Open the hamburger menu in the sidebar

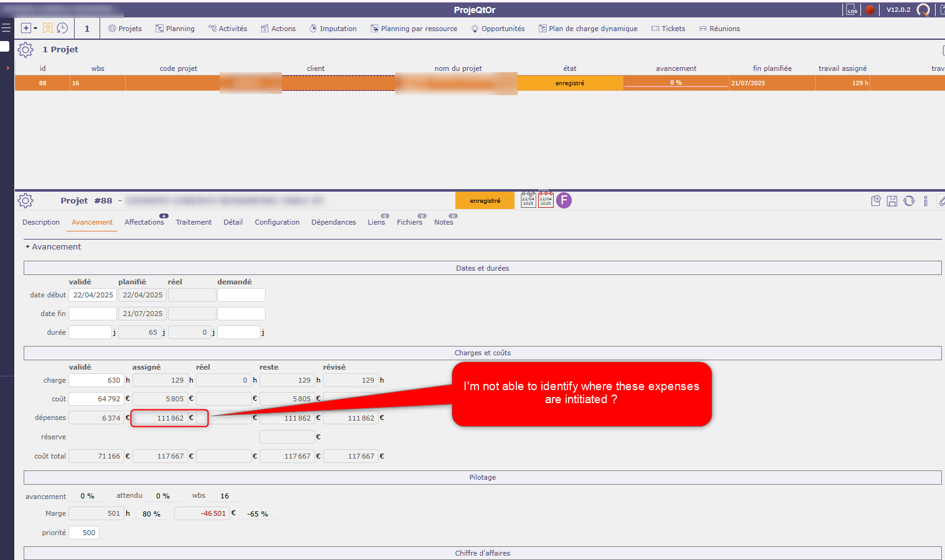click(x=6, y=28)
